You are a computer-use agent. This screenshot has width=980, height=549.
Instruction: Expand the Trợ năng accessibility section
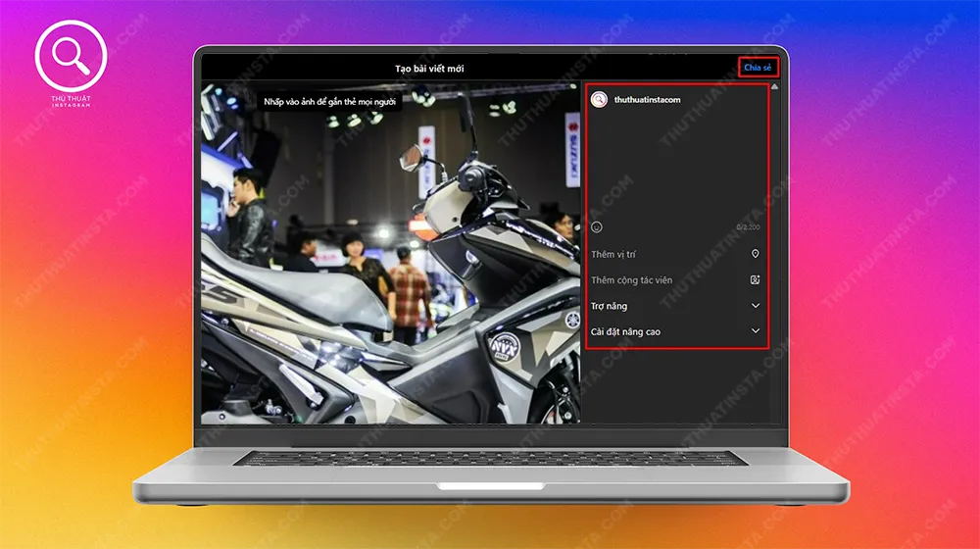click(x=675, y=306)
